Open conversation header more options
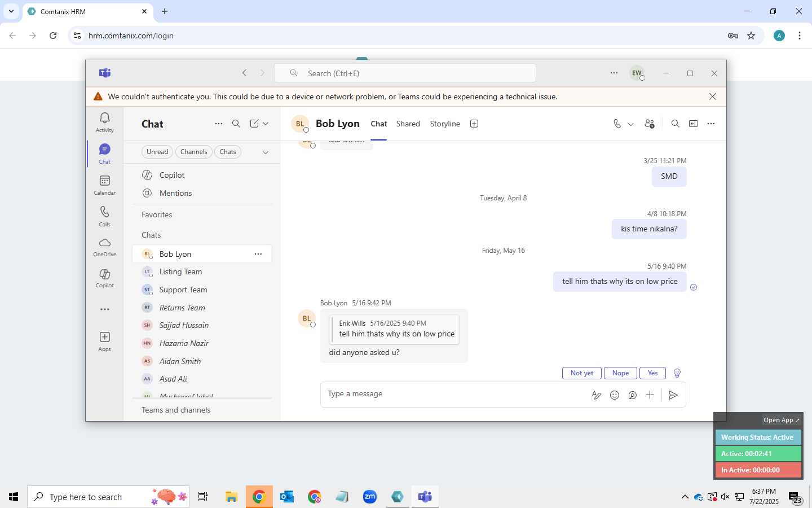 tap(711, 124)
